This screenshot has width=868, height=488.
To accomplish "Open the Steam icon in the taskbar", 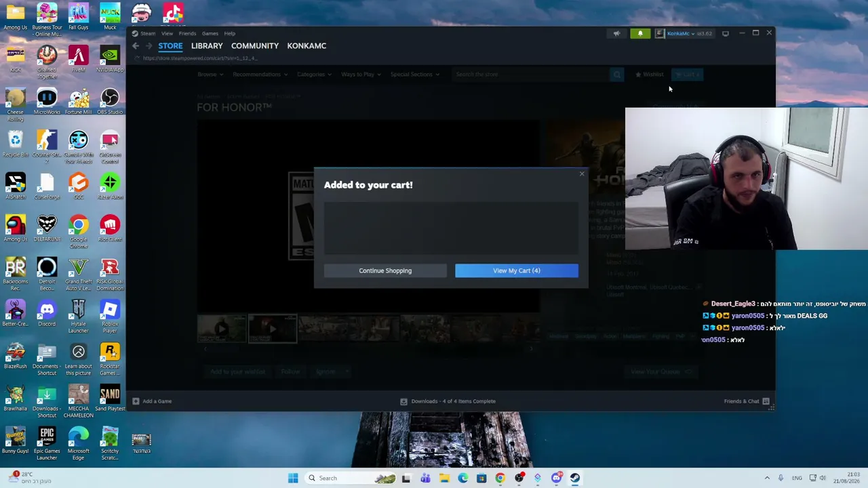I will click(574, 479).
